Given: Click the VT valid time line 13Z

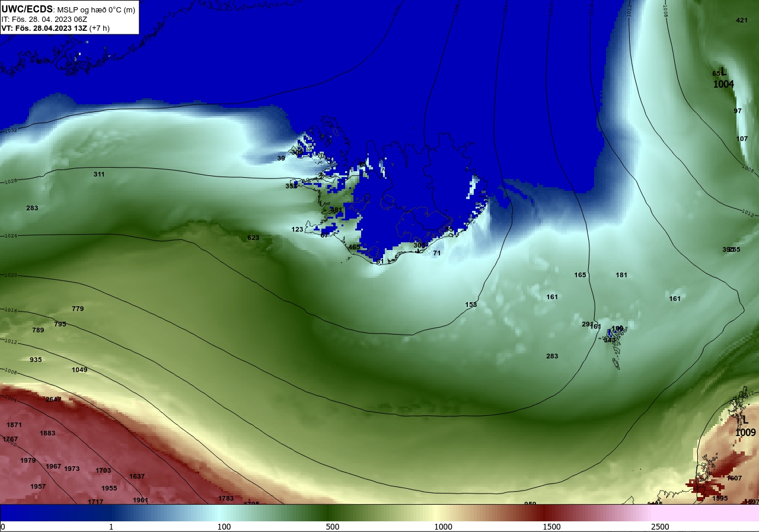Looking at the screenshot, I should coord(55,28).
